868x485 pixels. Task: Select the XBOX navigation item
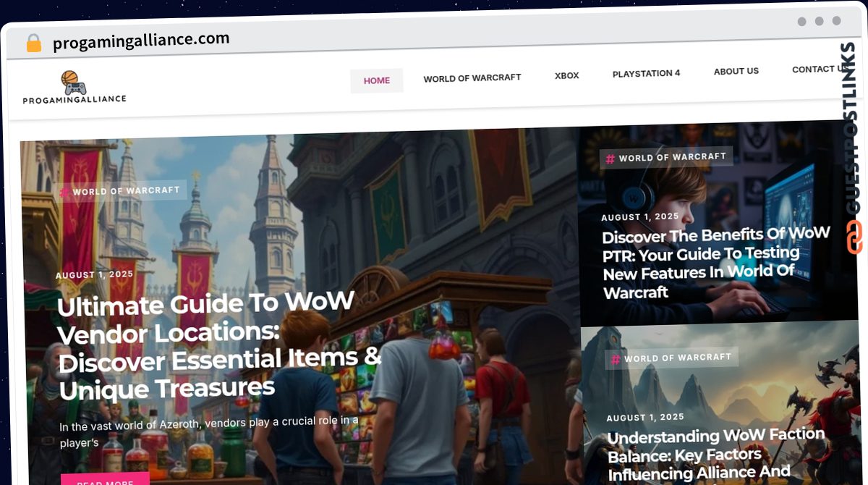pos(566,75)
